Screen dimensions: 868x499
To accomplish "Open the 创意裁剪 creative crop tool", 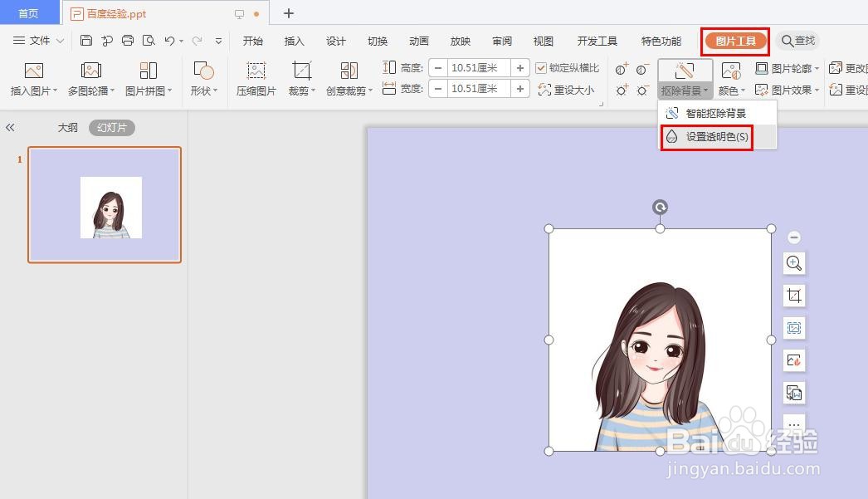I will pyautogui.click(x=348, y=78).
